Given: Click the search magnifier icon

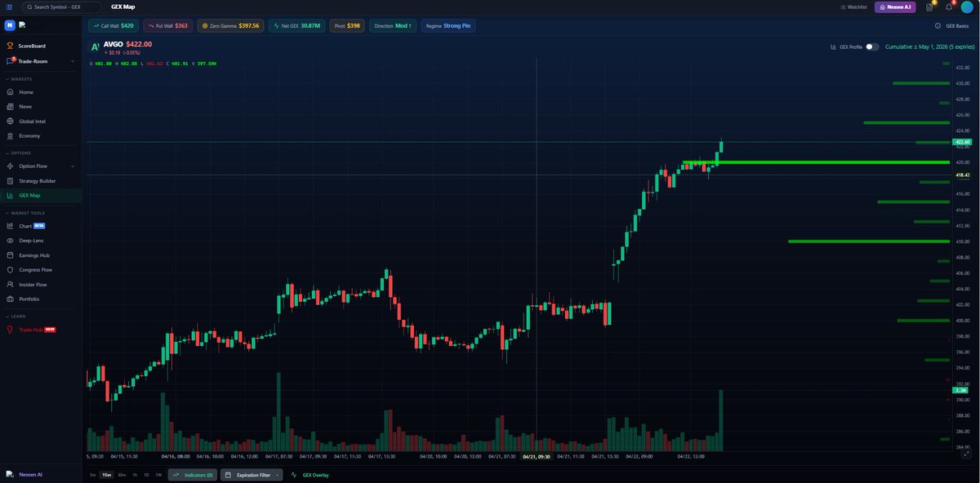Looking at the screenshot, I should (x=29, y=7).
